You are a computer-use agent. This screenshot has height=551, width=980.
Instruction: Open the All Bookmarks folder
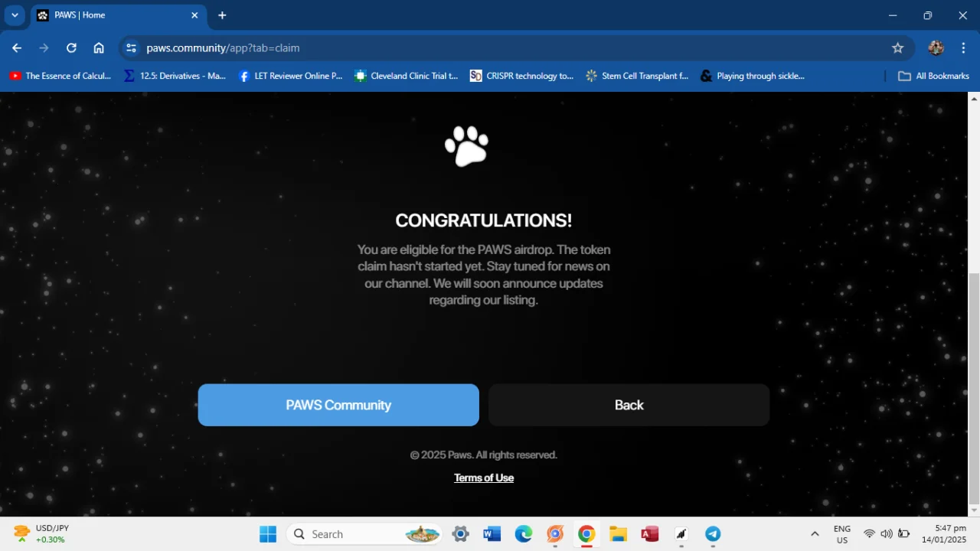tap(933, 76)
